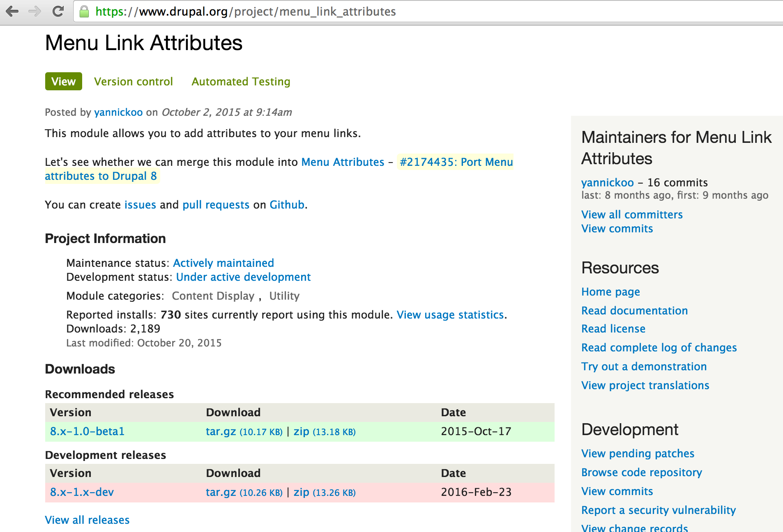Open the Automated Testing tab
Image resolution: width=783 pixels, height=532 pixels.
241,81
